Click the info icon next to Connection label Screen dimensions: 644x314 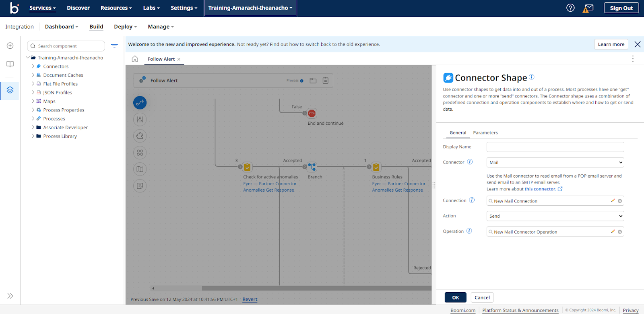point(472,200)
